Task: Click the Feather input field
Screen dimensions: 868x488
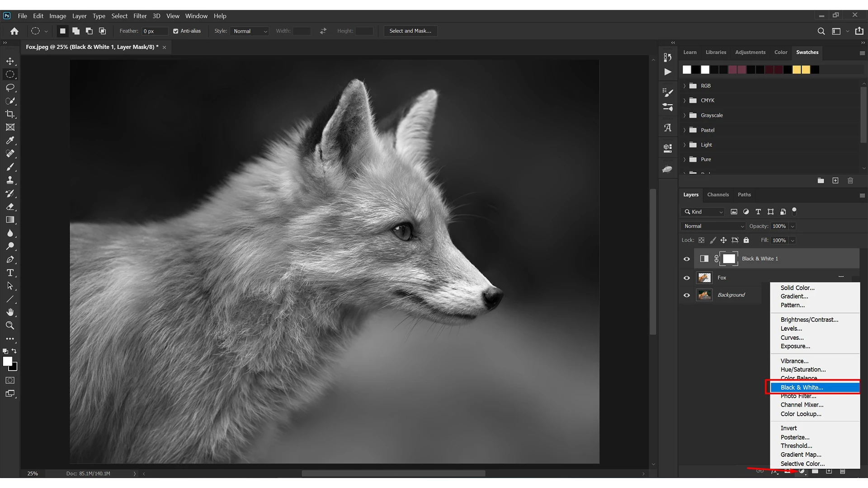Action: coord(154,31)
